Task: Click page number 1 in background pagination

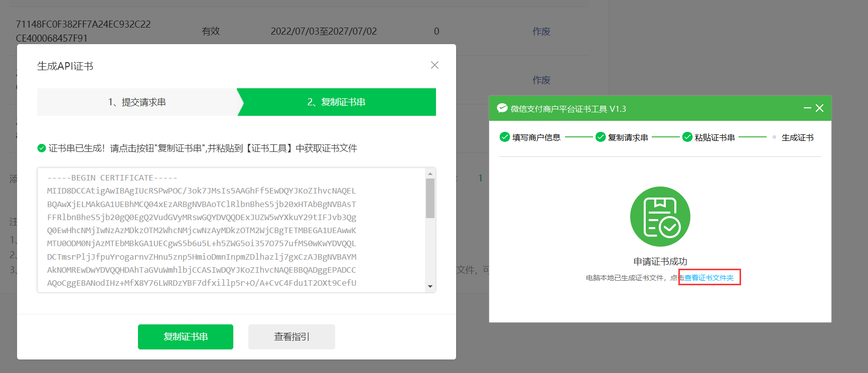Action: [x=480, y=178]
